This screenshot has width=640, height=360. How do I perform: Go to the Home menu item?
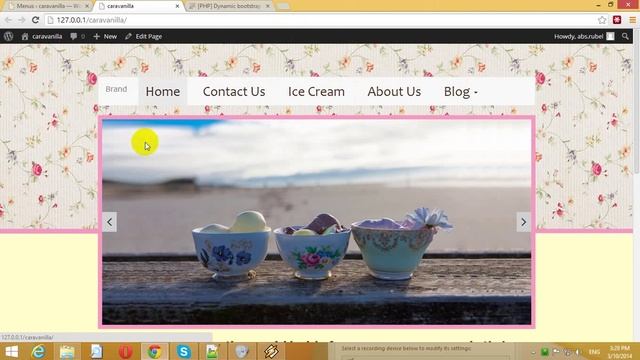tap(162, 91)
